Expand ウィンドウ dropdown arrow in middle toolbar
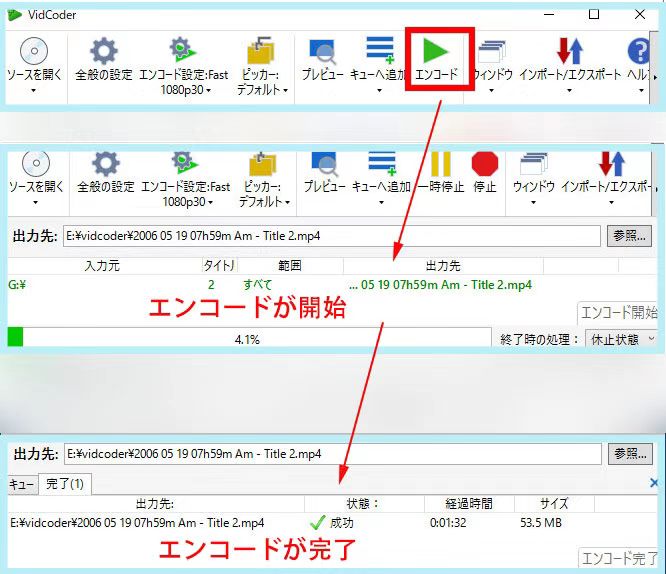This screenshot has height=574, width=666. point(533,203)
